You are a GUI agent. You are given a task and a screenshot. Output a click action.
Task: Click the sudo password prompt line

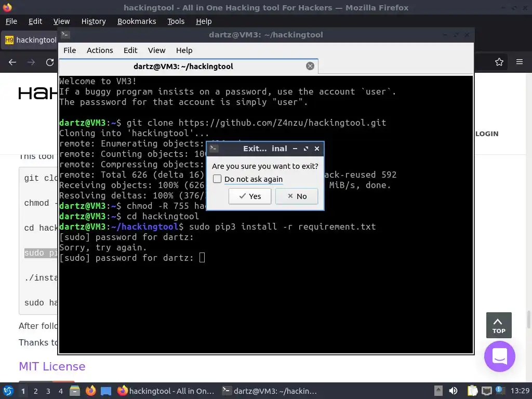coord(132,258)
